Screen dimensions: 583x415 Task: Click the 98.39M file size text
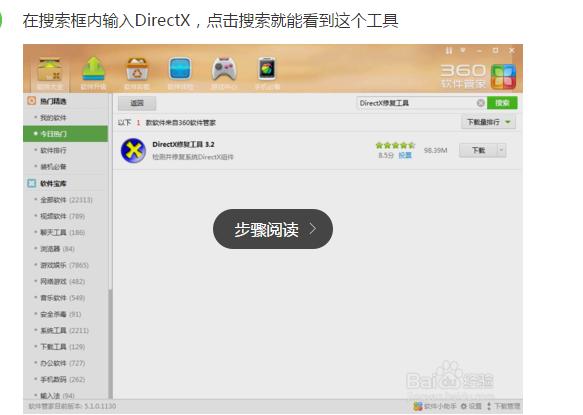tap(435, 150)
